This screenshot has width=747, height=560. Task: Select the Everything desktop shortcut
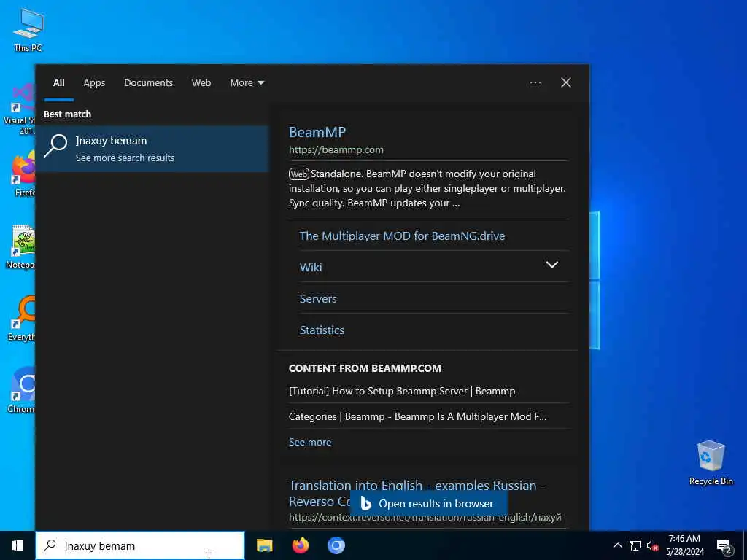tap(21, 318)
